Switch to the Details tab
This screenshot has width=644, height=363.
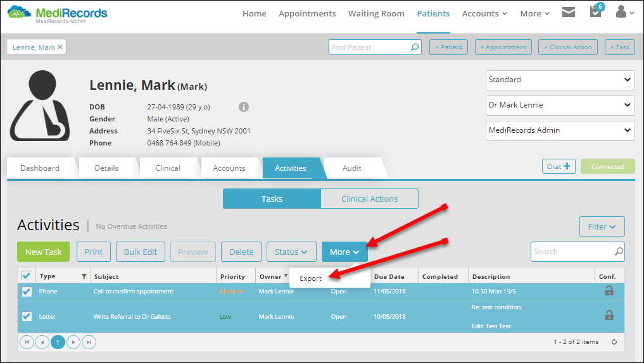pos(106,168)
